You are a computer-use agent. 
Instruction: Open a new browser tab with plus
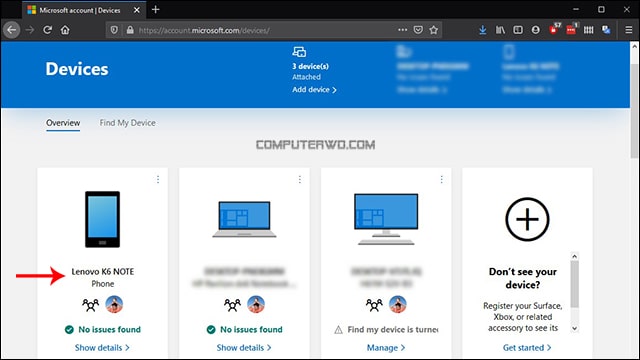pyautogui.click(x=156, y=9)
